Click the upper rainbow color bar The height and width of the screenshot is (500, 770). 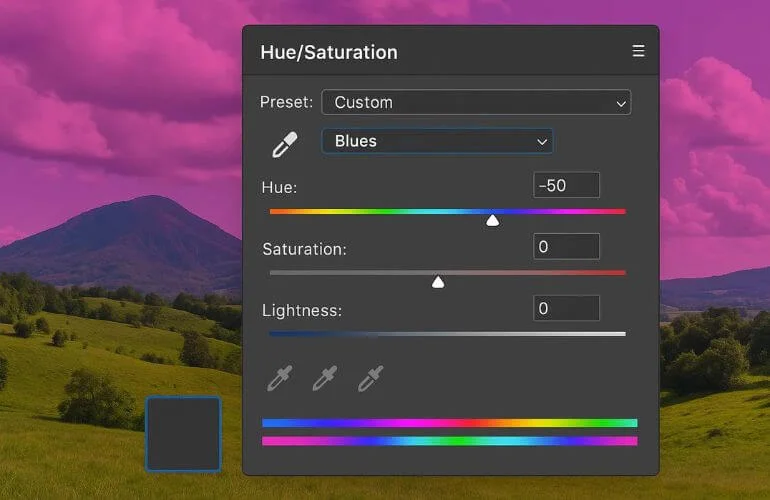(449, 423)
